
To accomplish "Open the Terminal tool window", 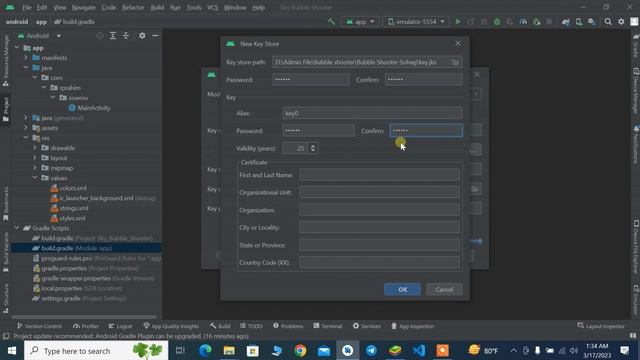I will (327, 326).
